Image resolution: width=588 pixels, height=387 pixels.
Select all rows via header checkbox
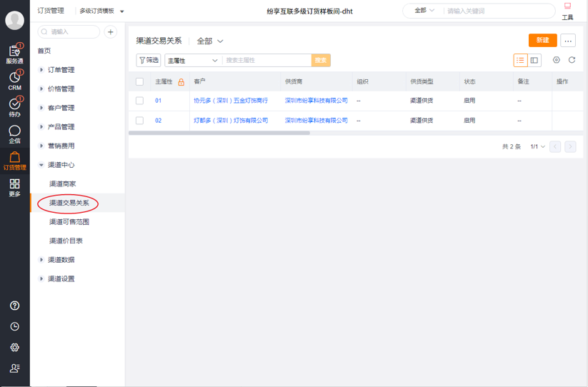140,82
